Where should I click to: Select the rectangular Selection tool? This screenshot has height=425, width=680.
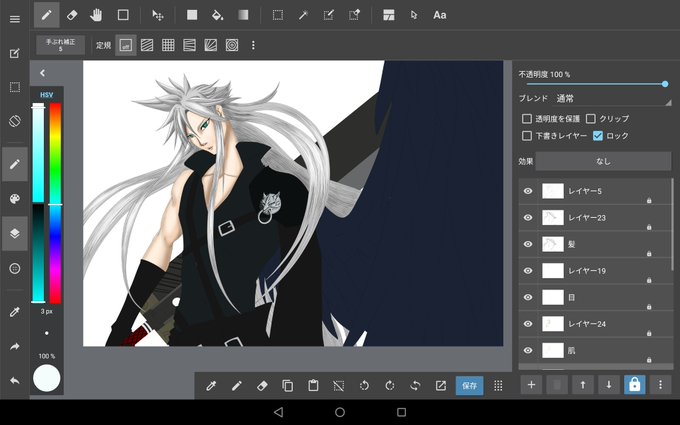[x=278, y=15]
